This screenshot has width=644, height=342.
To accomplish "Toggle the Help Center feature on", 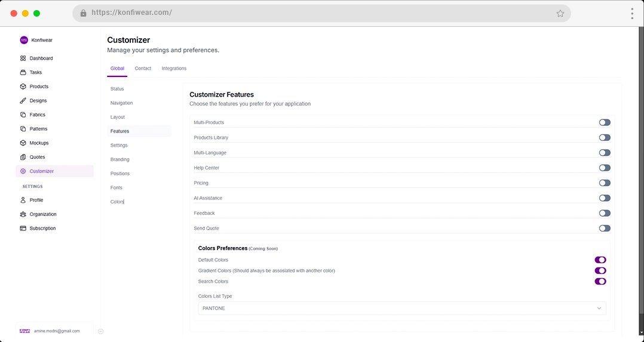I will pyautogui.click(x=605, y=168).
